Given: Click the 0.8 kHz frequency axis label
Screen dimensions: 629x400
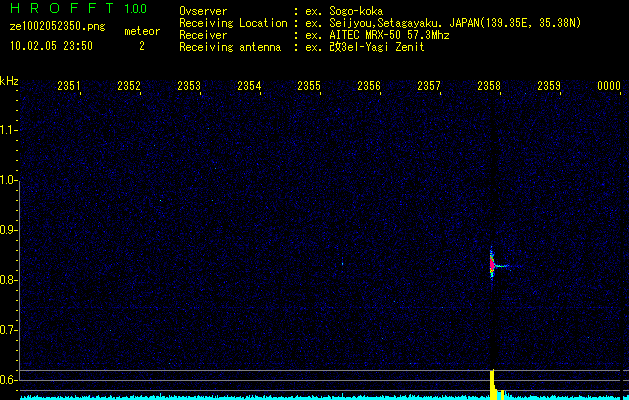Looking at the screenshot, I should click(x=9, y=279).
